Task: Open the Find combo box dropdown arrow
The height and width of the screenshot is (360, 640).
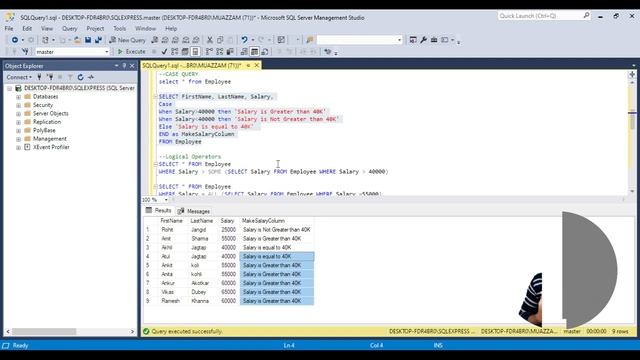Action: click(400, 40)
